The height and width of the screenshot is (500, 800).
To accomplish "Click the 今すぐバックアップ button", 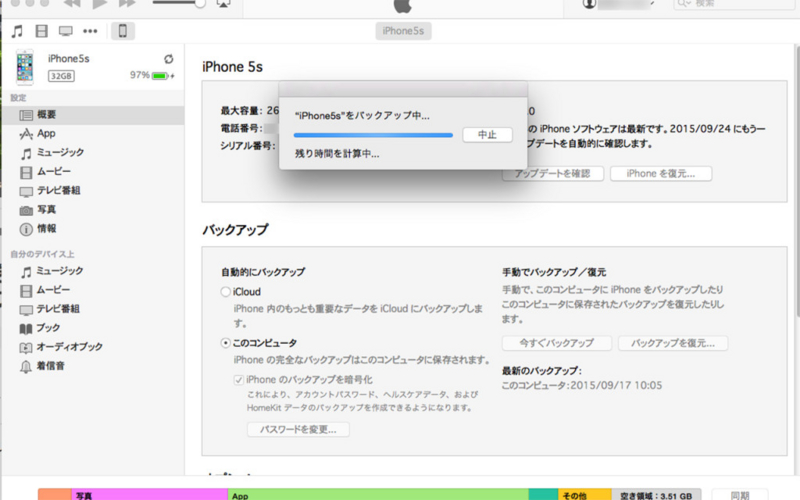I will [x=557, y=343].
